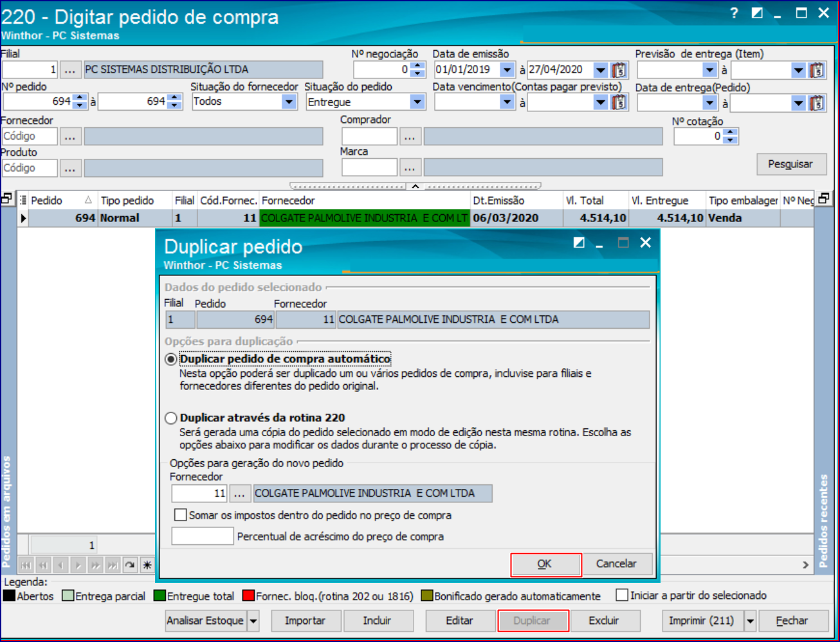Open Pedidos recentes side tab
The height and width of the screenshot is (642, 840).
pos(823,521)
